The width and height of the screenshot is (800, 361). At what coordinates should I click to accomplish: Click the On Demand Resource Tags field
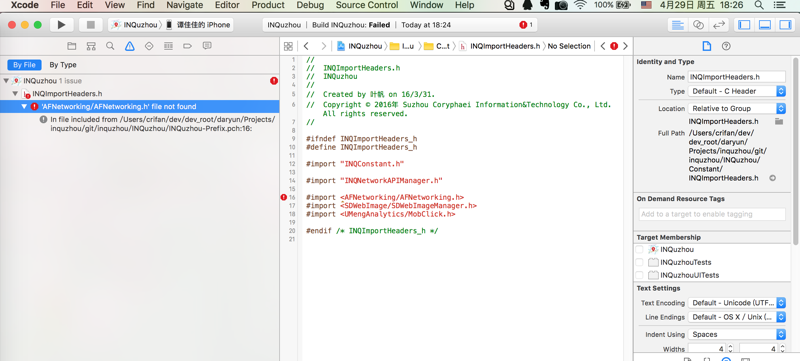pyautogui.click(x=712, y=214)
